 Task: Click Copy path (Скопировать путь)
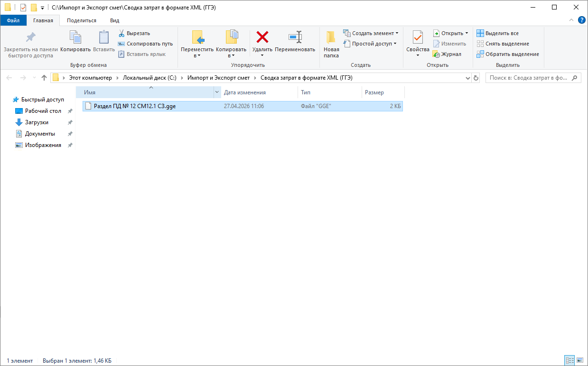(145, 44)
